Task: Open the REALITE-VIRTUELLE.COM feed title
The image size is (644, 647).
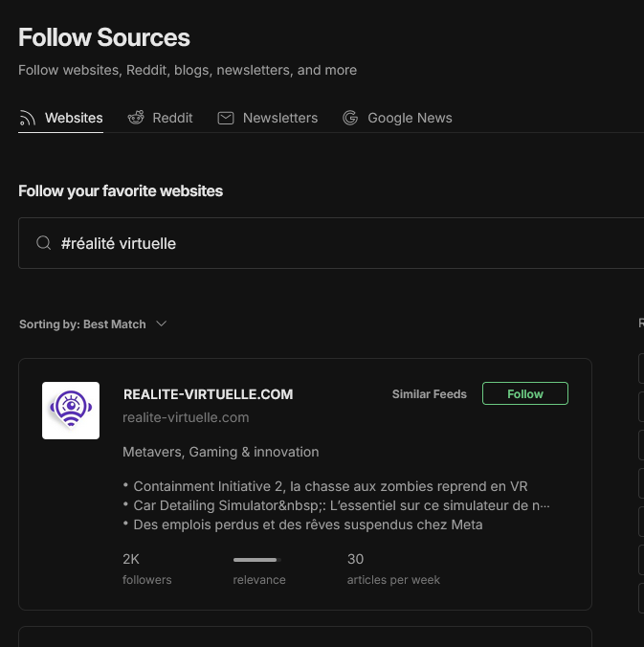Action: [209, 394]
